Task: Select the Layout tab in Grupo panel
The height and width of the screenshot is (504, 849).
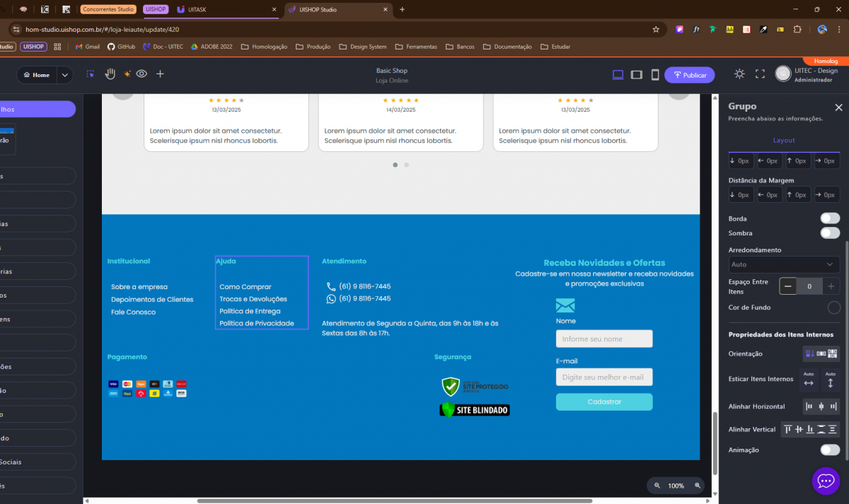Action: [784, 141]
